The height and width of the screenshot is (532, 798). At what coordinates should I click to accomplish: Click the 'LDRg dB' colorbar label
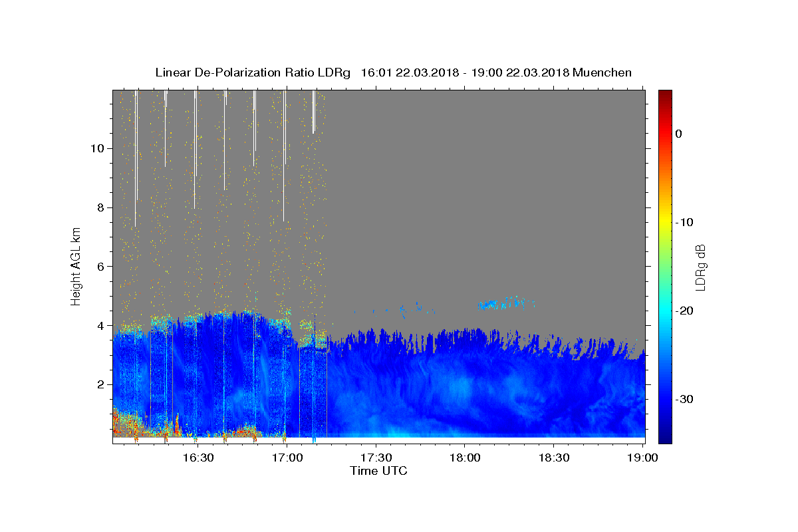point(700,267)
